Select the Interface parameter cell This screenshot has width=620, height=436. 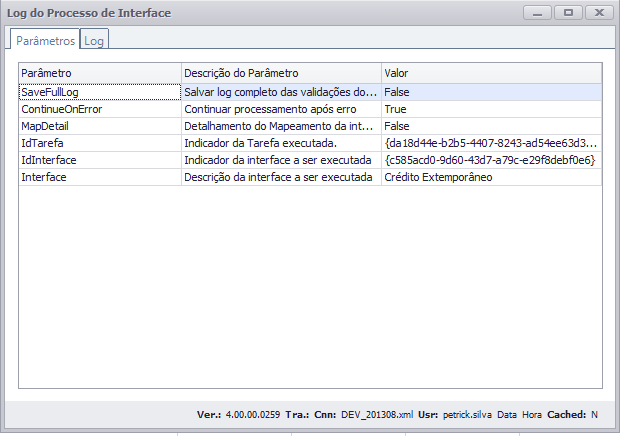100,177
